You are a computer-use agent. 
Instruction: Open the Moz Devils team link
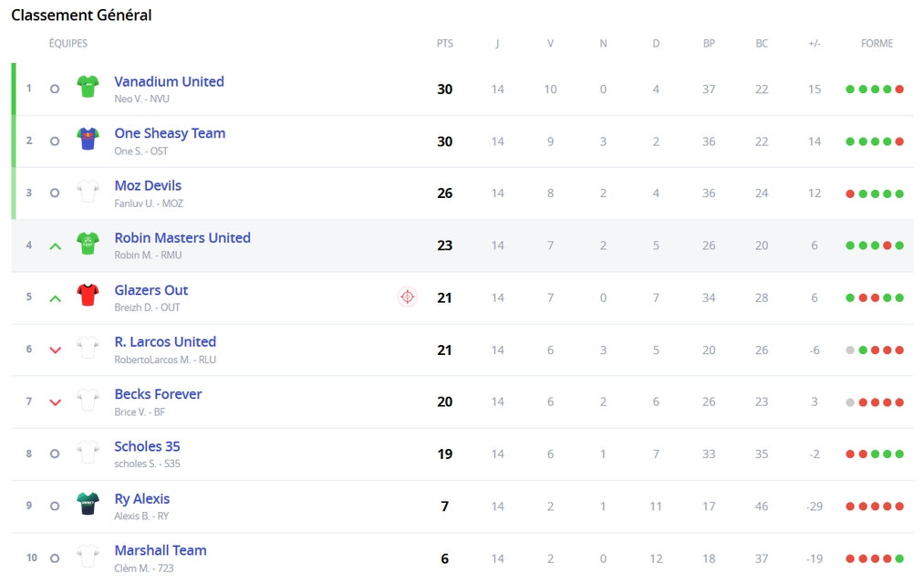pyautogui.click(x=148, y=185)
